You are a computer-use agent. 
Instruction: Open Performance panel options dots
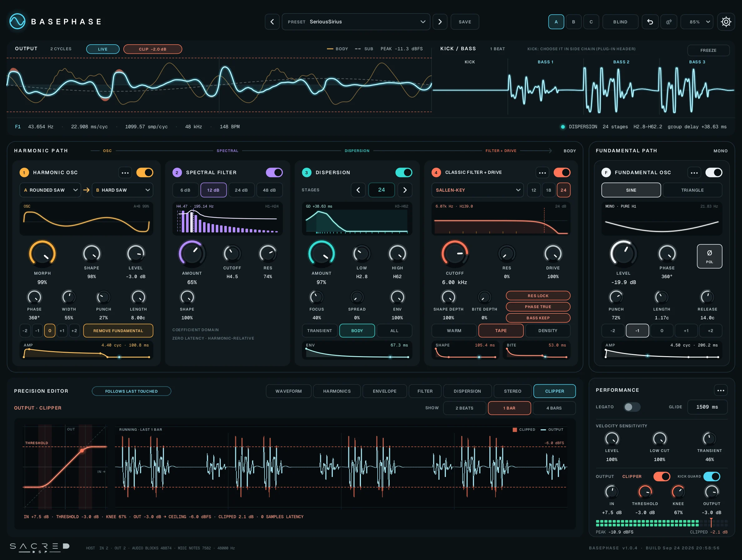(720, 390)
